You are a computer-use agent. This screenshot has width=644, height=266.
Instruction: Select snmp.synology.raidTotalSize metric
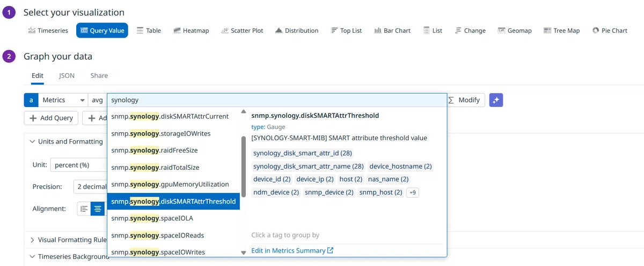(x=173, y=167)
